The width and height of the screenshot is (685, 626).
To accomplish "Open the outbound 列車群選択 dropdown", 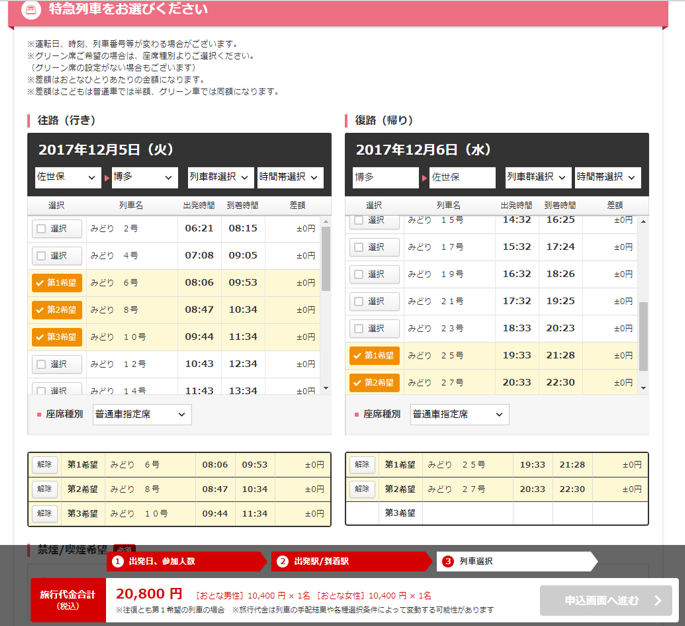I will point(221,177).
